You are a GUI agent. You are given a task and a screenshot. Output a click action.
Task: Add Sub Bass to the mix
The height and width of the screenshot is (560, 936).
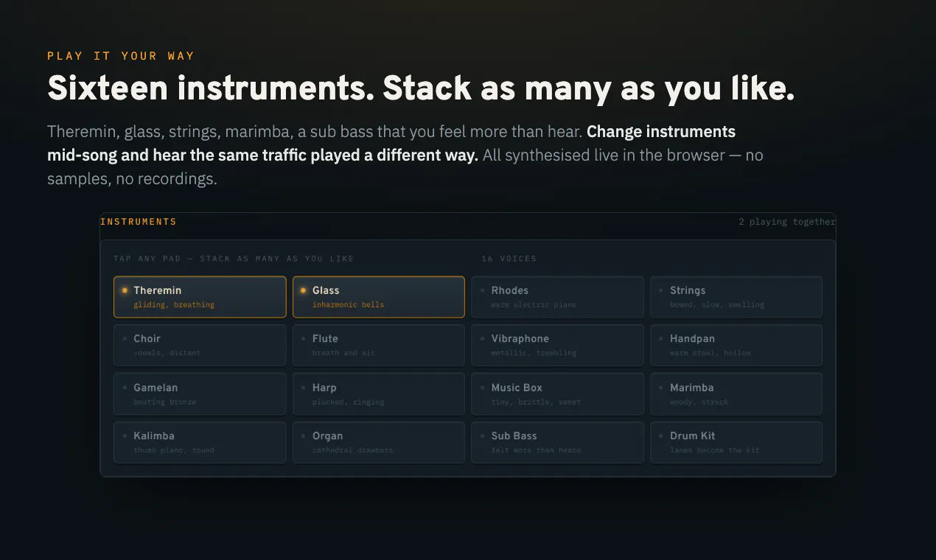click(x=557, y=442)
